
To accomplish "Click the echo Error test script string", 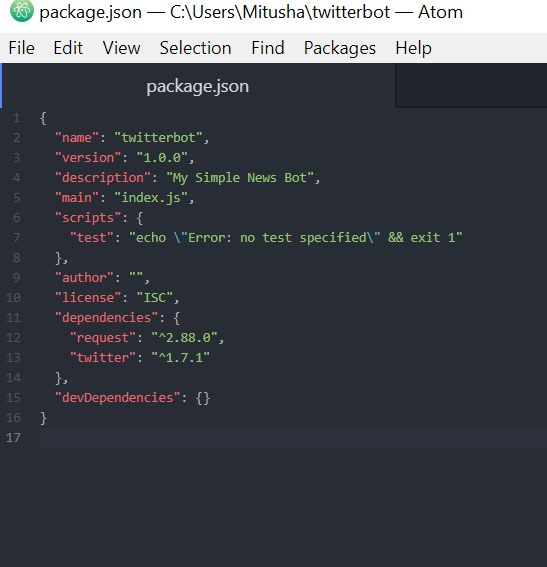I will 295,238.
